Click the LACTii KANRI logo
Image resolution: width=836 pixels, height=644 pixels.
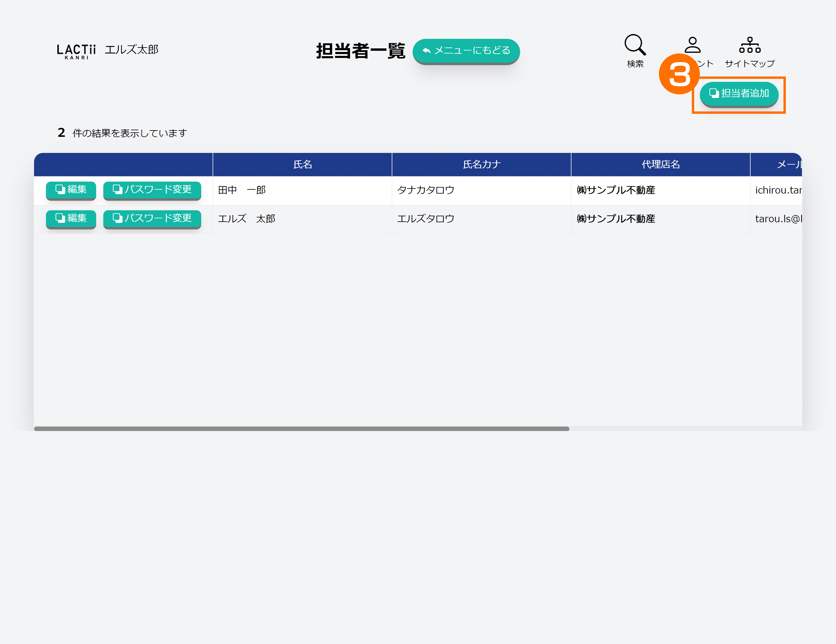(x=76, y=51)
